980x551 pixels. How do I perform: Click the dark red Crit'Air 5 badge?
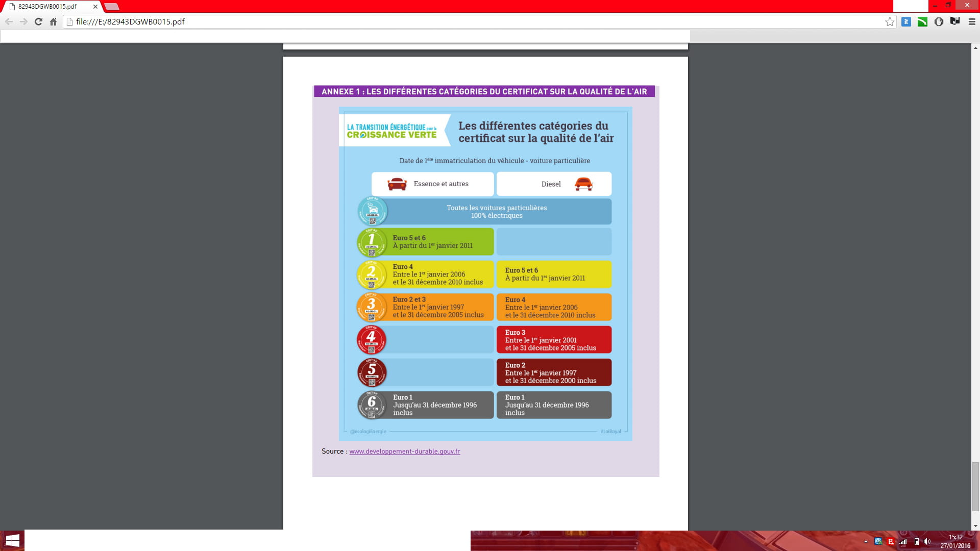(372, 372)
